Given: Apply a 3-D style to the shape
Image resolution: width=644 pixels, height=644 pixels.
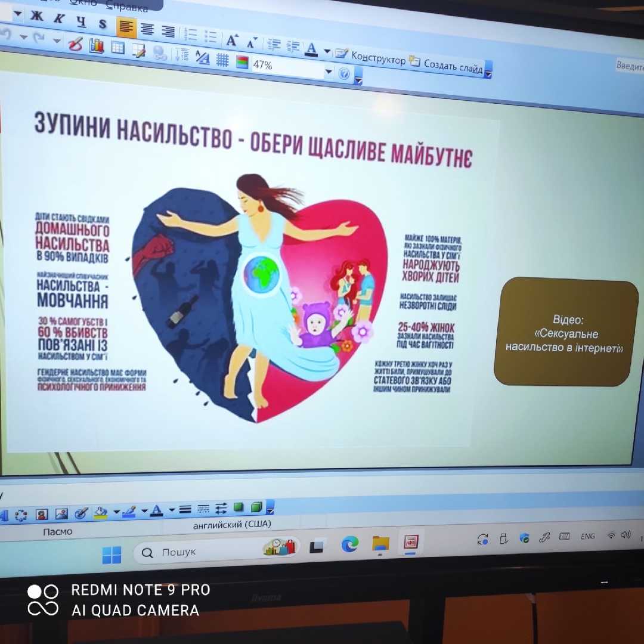Looking at the screenshot, I should [256, 507].
